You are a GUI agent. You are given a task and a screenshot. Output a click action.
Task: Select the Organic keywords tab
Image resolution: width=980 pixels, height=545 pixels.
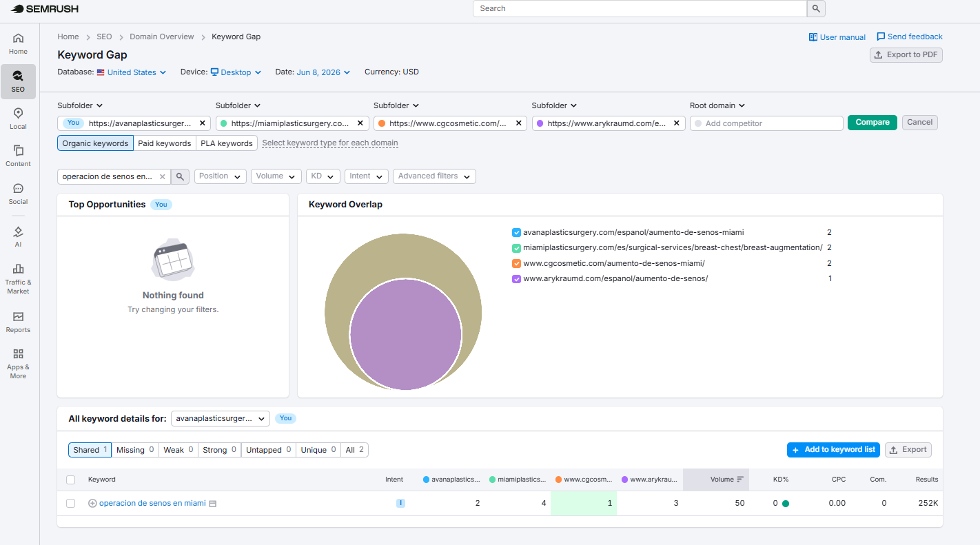pos(95,143)
